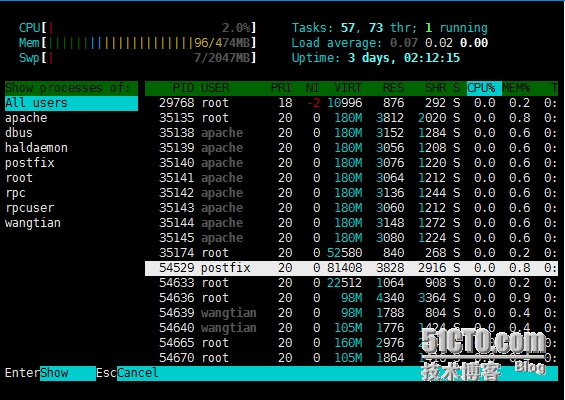Image resolution: width=565 pixels, height=400 pixels.
Task: Select root process row PID 54665
Action: coord(351,343)
